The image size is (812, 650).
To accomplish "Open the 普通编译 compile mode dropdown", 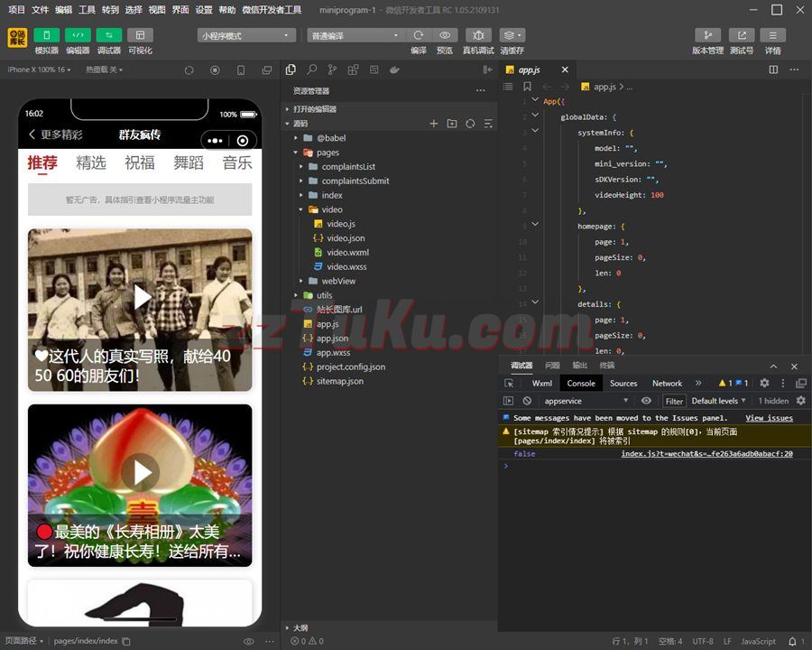I will (355, 36).
